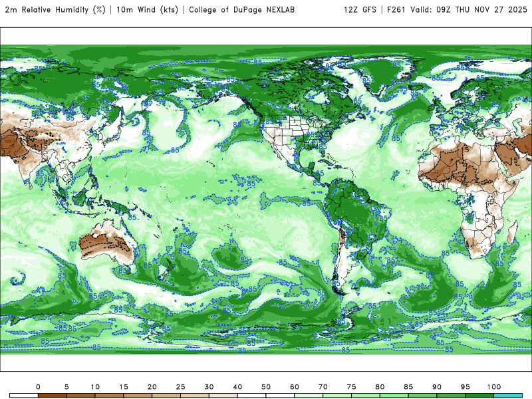
Task: Click the green swatch between 75 and 80
Action: pyautogui.click(x=366, y=396)
